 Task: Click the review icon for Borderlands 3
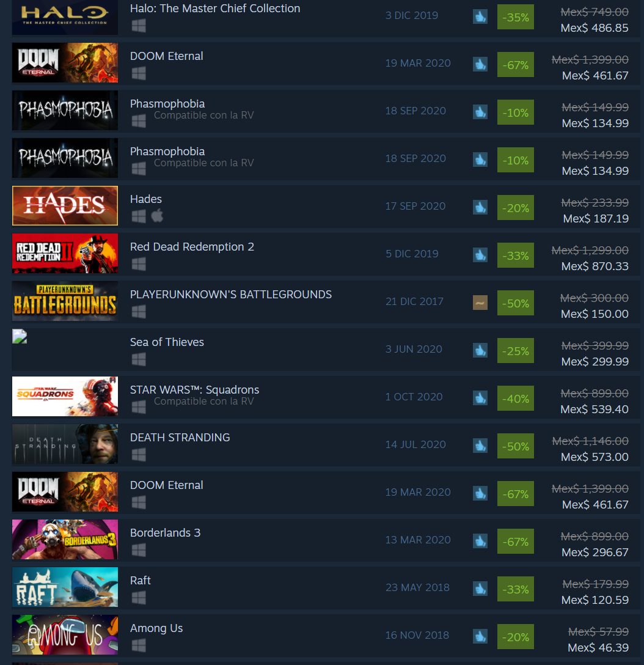(x=480, y=541)
